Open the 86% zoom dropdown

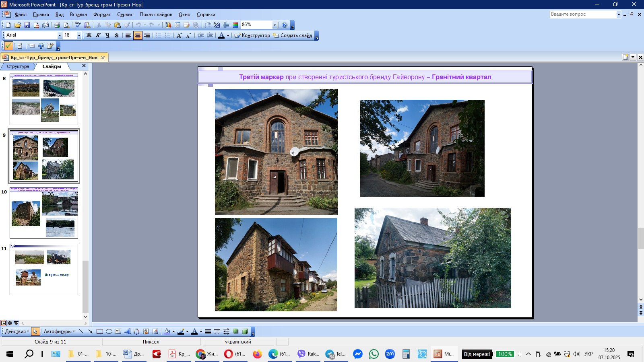point(275,25)
